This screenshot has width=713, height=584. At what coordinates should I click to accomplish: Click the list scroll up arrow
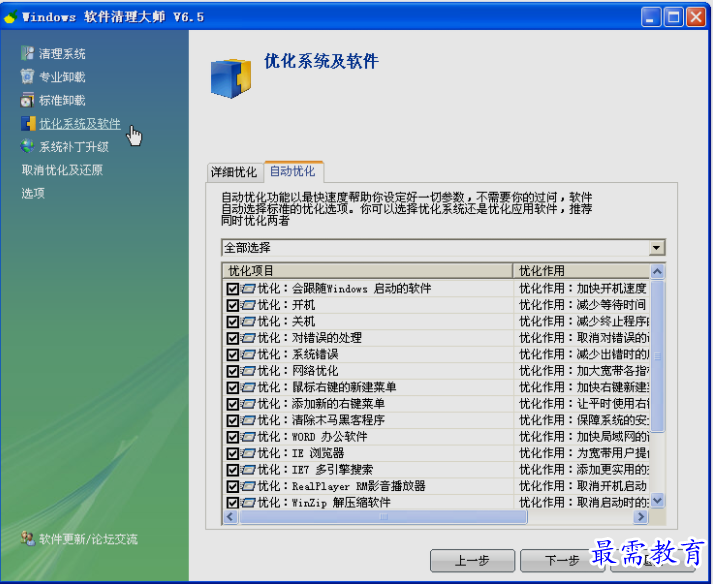(657, 272)
